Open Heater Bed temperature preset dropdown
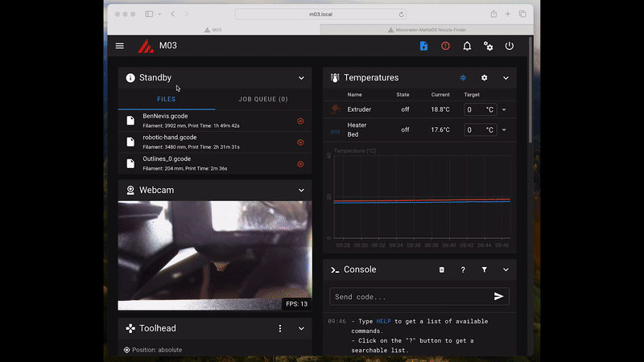644x362 pixels. click(504, 130)
